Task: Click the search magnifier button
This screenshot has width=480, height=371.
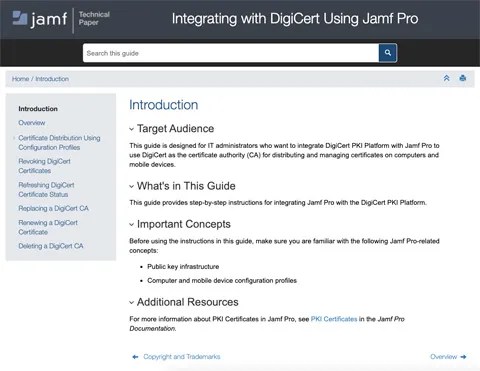Action: coord(388,53)
